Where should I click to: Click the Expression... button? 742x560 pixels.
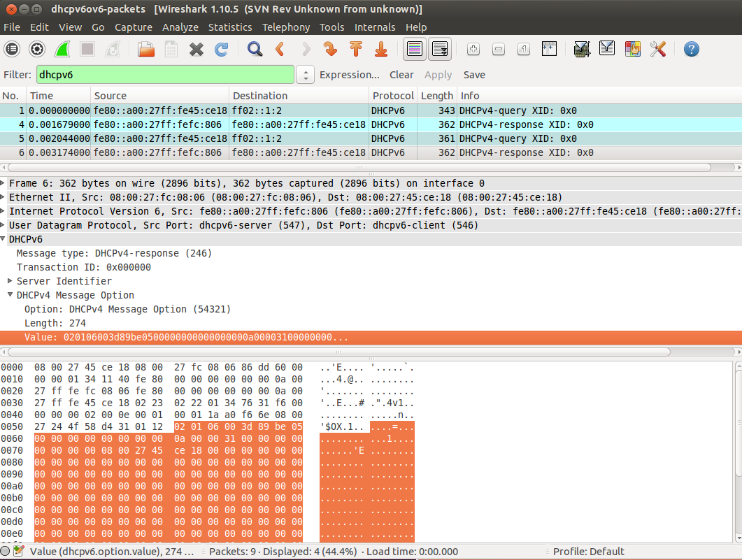point(349,75)
